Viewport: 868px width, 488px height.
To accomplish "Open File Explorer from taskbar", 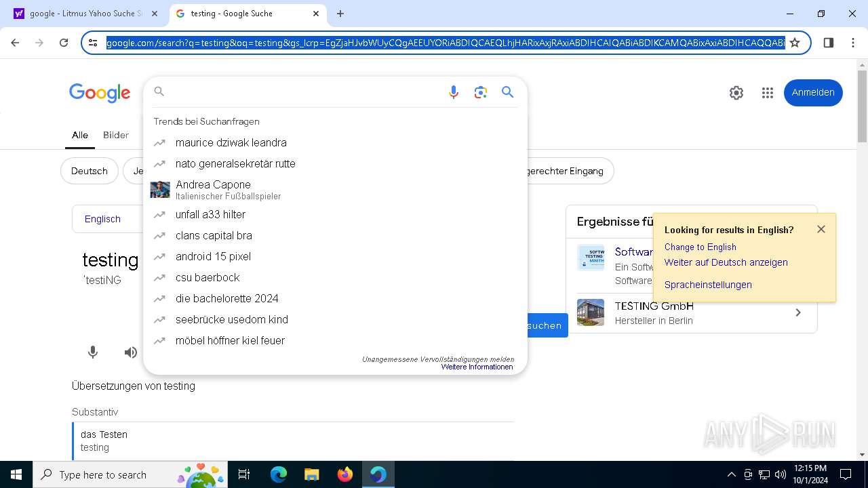I will 311,474.
